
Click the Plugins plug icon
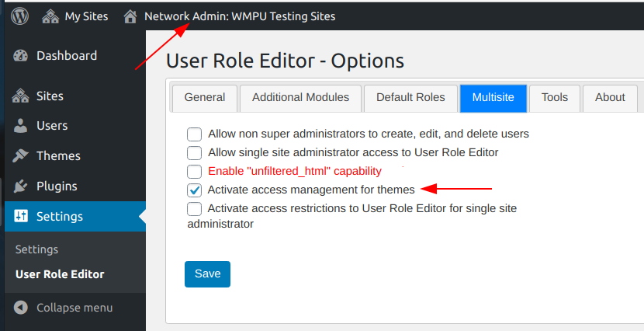point(20,186)
